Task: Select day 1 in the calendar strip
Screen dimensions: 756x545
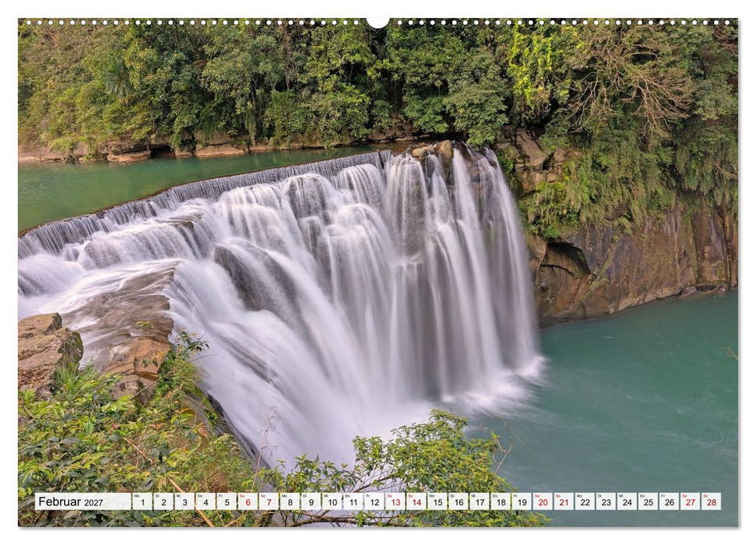Action: pyautogui.click(x=142, y=501)
